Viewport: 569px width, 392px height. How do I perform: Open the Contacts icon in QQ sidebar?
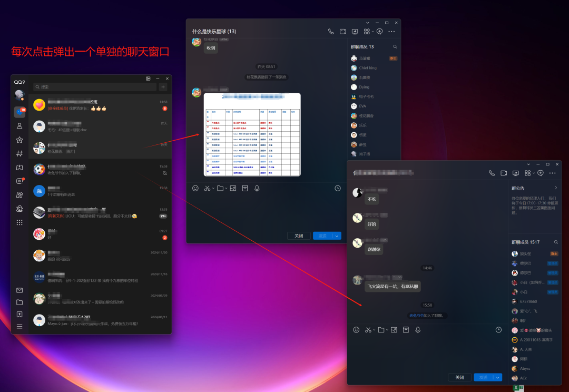tap(19, 126)
